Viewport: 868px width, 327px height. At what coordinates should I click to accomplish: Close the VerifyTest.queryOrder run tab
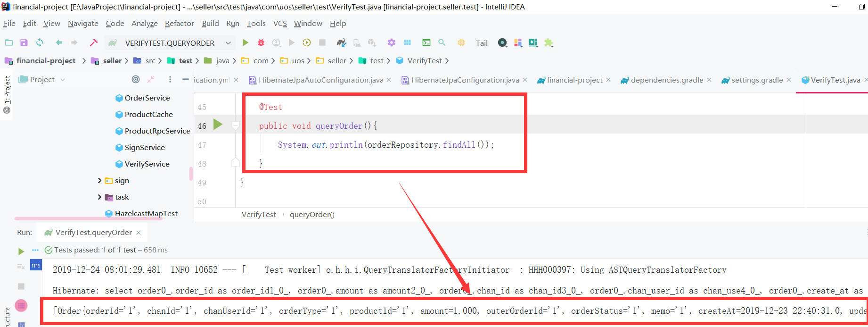click(x=139, y=232)
